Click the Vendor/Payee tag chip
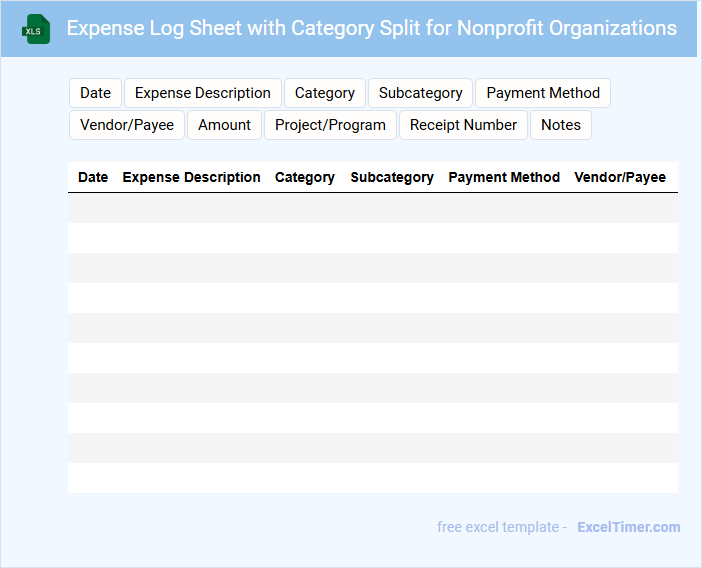The image size is (702, 568). (127, 125)
